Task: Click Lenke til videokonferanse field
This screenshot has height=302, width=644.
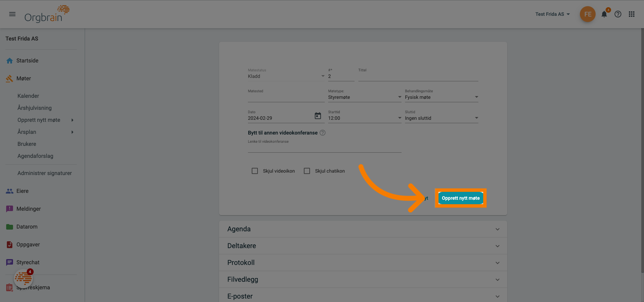Action: (324, 148)
